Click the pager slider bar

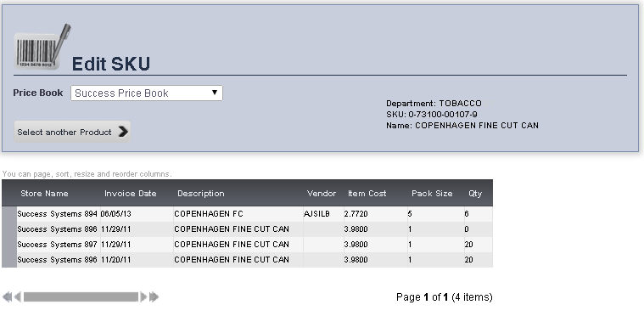pos(81,296)
